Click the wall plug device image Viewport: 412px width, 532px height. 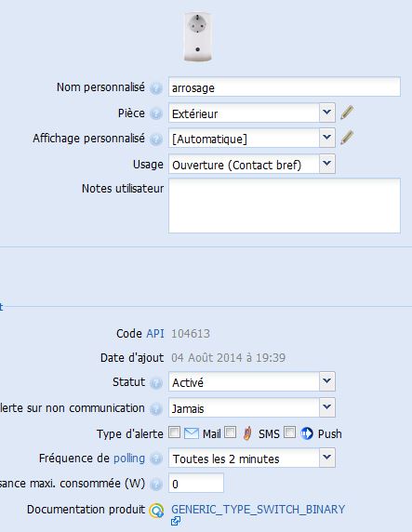(x=197, y=36)
